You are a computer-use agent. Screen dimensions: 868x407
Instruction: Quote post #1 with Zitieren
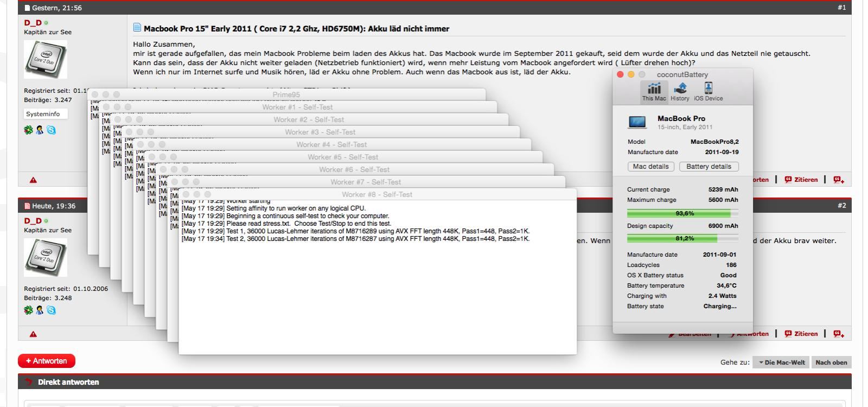click(801, 180)
